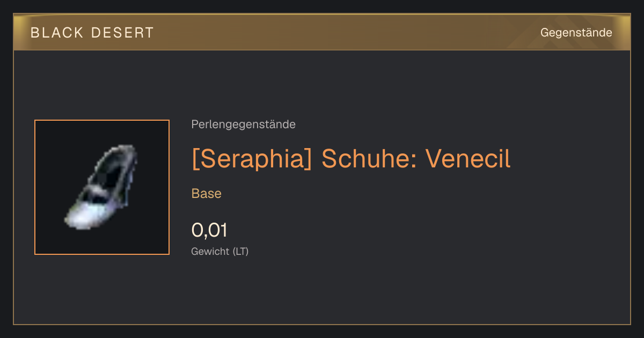644x338 pixels.
Task: Click the word Venecil in the title
Action: point(468,159)
